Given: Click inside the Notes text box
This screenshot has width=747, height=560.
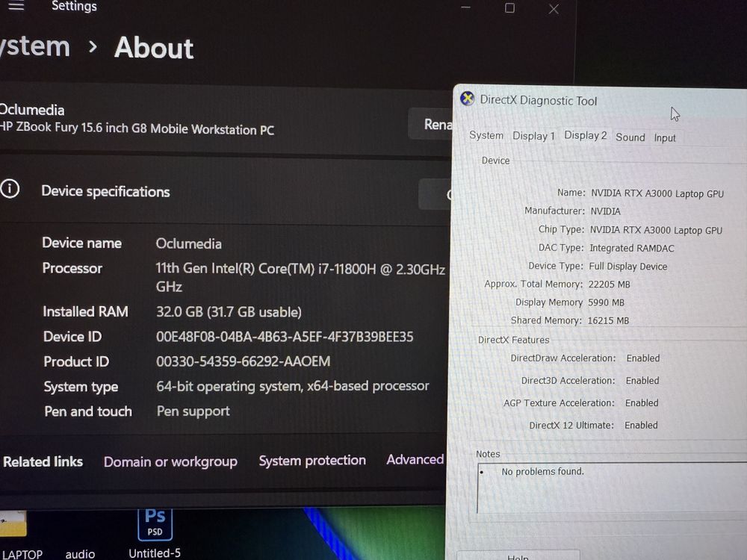Looking at the screenshot, I should point(612,488).
